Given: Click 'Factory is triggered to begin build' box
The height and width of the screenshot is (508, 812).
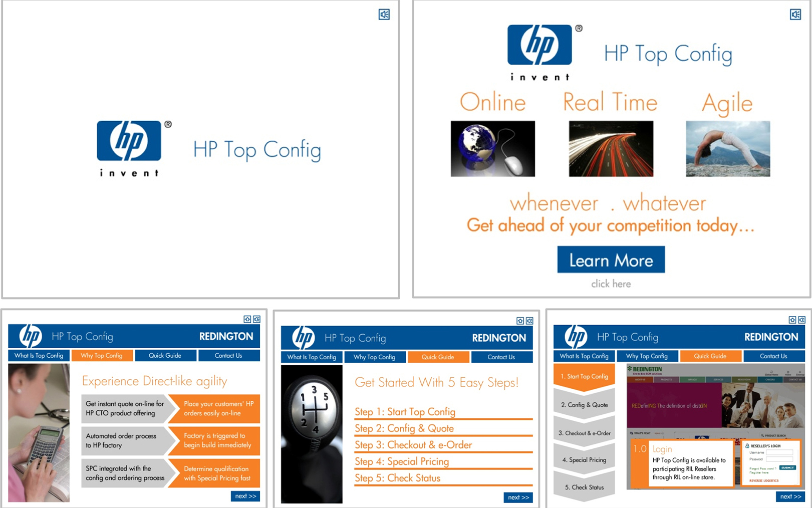Looking at the screenshot, I should (x=216, y=441).
